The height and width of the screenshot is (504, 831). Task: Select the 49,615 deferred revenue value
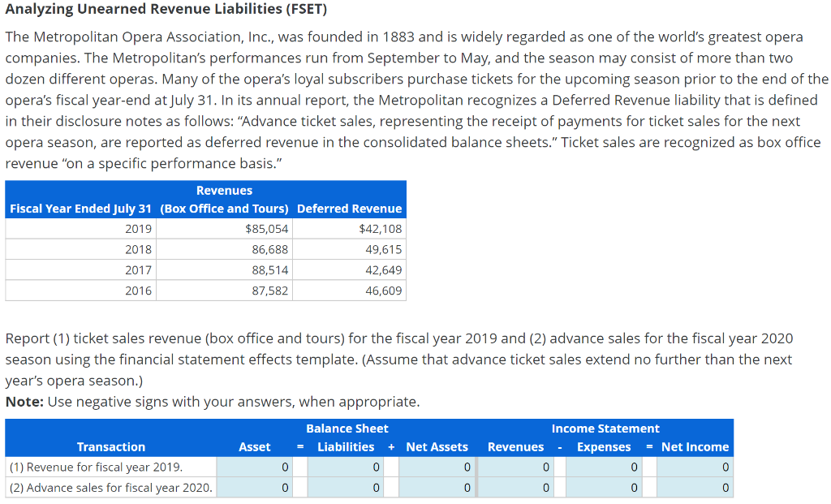tap(384, 250)
